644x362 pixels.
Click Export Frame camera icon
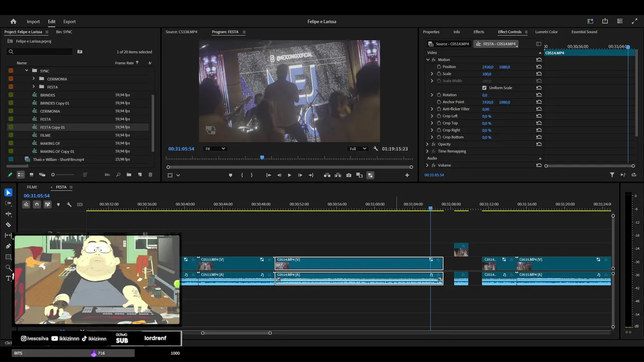coord(349,175)
